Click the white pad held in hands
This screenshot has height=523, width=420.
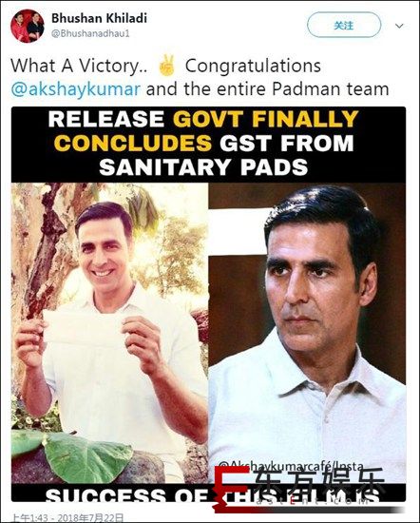coord(86,327)
